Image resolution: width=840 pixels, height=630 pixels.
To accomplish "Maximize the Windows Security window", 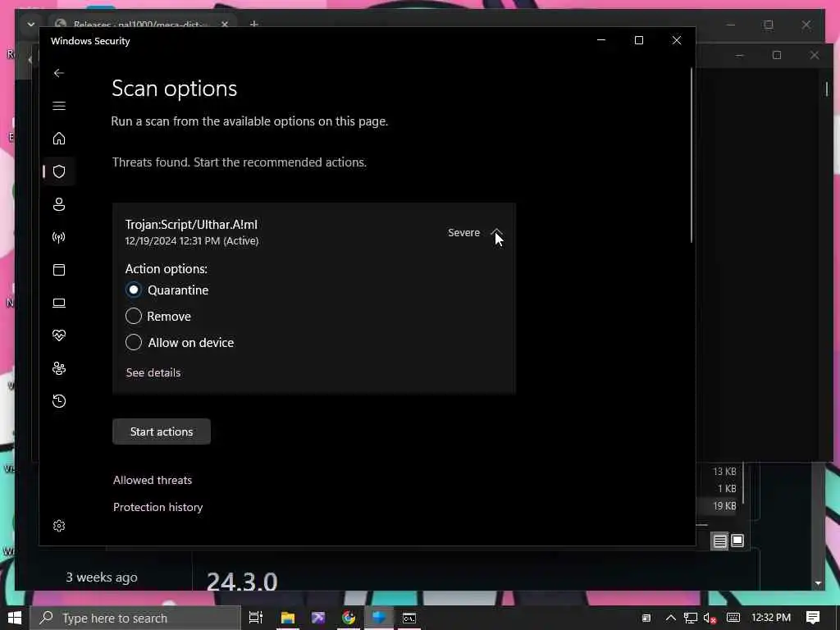I will point(638,40).
